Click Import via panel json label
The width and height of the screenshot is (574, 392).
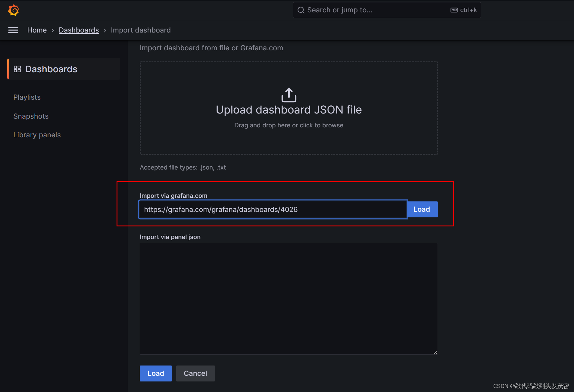(x=170, y=237)
